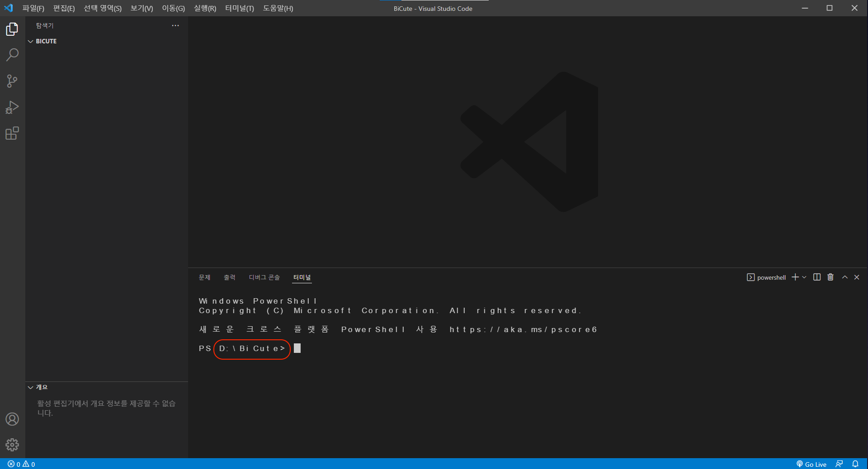Open the Manage gear icon
Image resolution: width=868 pixels, height=469 pixels.
(12, 445)
